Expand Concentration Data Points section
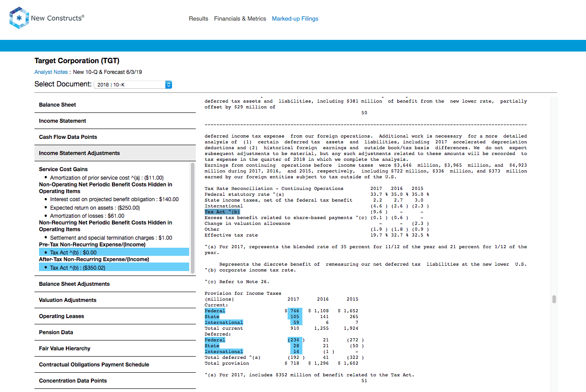Screen dimensions: 586x392 pos(115,381)
